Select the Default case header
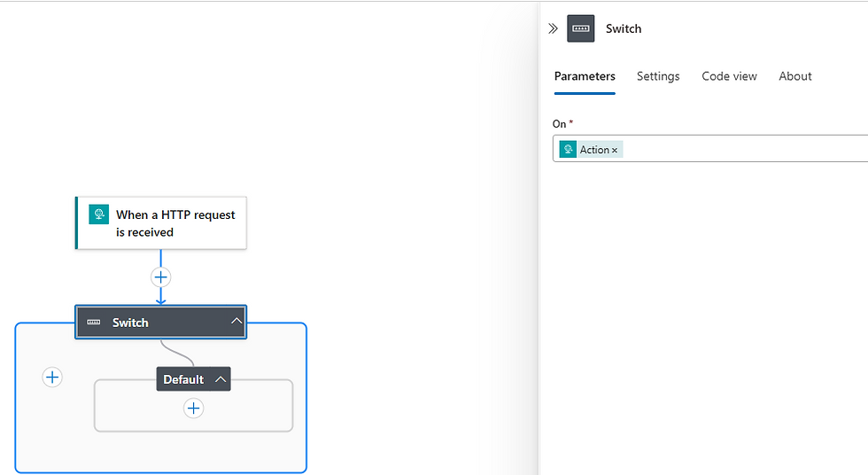The image size is (868, 475). tap(193, 379)
